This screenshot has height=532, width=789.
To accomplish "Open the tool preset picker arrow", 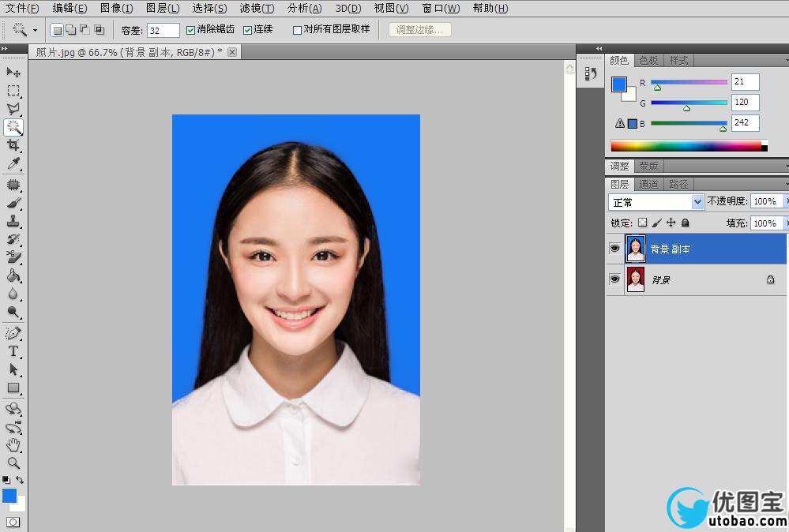I will [x=35, y=30].
